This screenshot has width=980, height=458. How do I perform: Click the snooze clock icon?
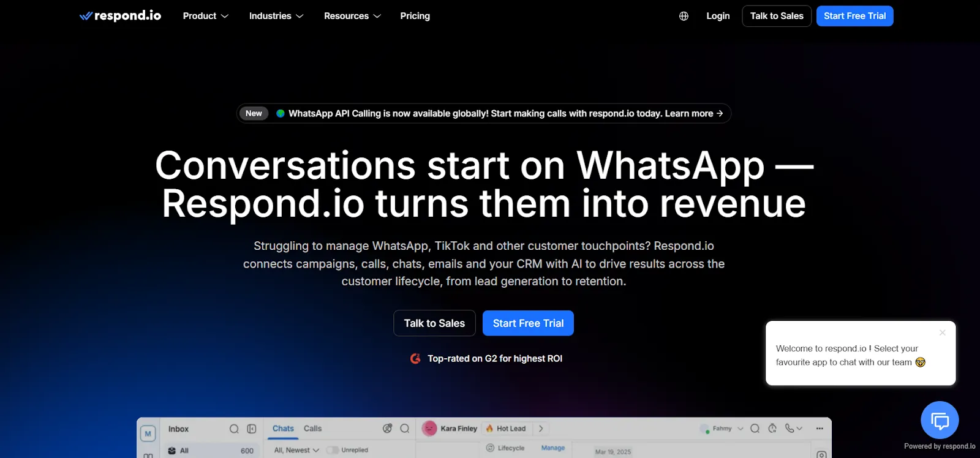772,429
